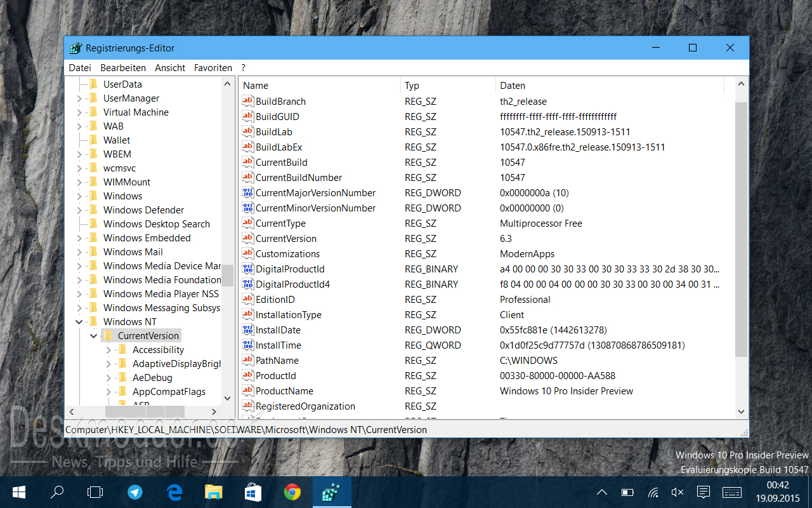Select the WIMMount key
The image size is (812, 508).
127,182
